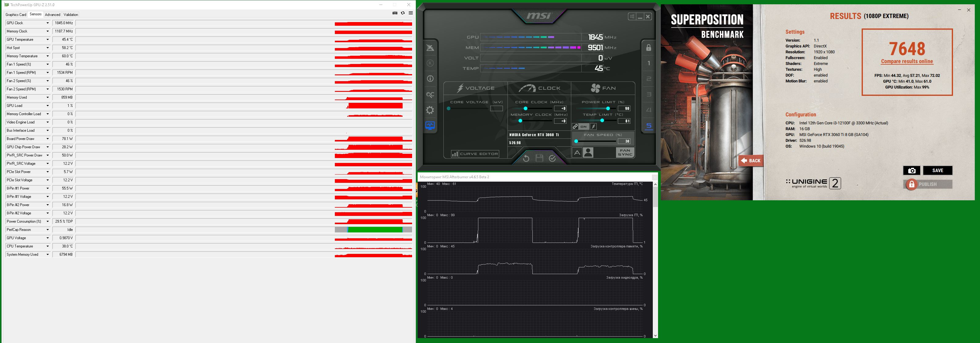Image resolution: width=980 pixels, height=343 pixels.
Task: Click the MSI dragon logo sidebar icon
Action: (430, 48)
